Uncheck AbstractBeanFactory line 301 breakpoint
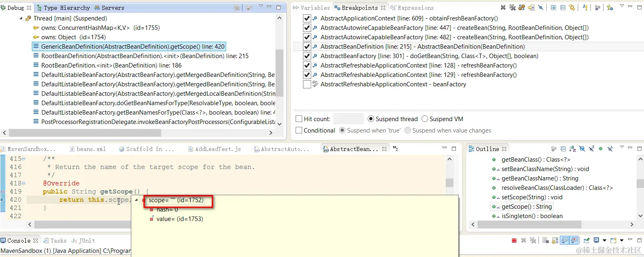Viewport: 644px width, 257px height. coord(307,56)
